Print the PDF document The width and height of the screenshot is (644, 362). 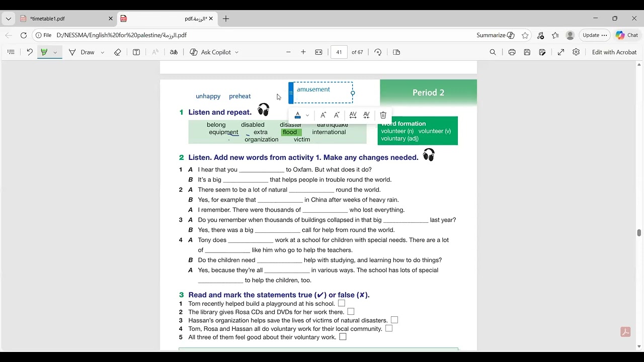[x=512, y=52]
